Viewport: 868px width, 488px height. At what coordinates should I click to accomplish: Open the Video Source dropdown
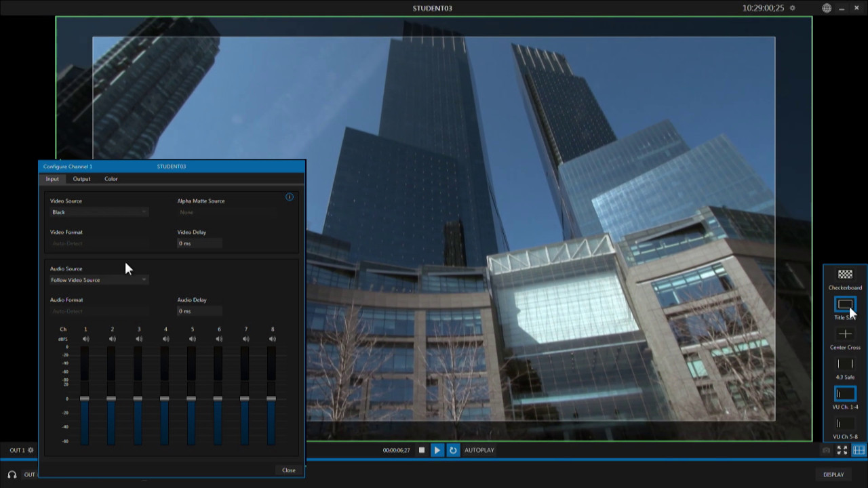tap(99, 212)
